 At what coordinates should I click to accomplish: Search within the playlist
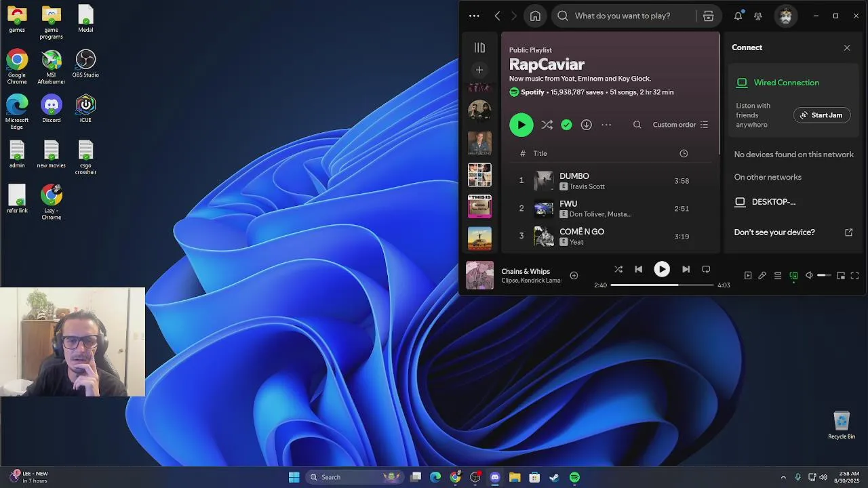click(x=637, y=125)
